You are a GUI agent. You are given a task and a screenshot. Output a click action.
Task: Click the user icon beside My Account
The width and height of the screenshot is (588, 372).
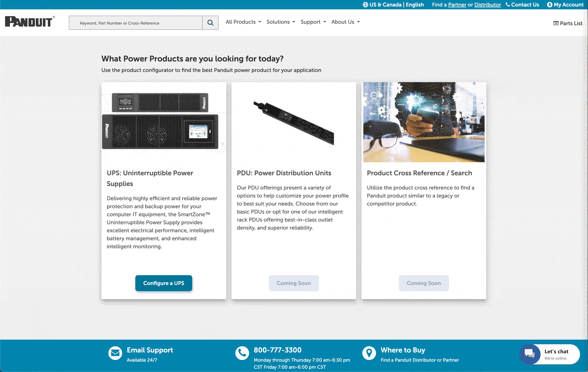point(550,5)
